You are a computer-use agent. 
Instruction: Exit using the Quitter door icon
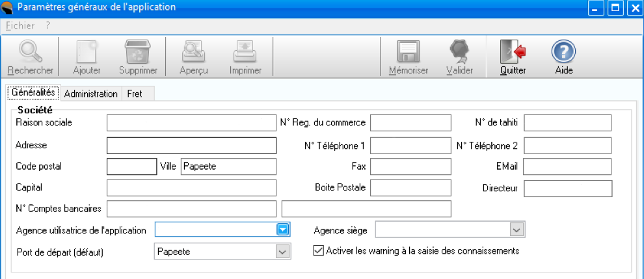(x=513, y=51)
